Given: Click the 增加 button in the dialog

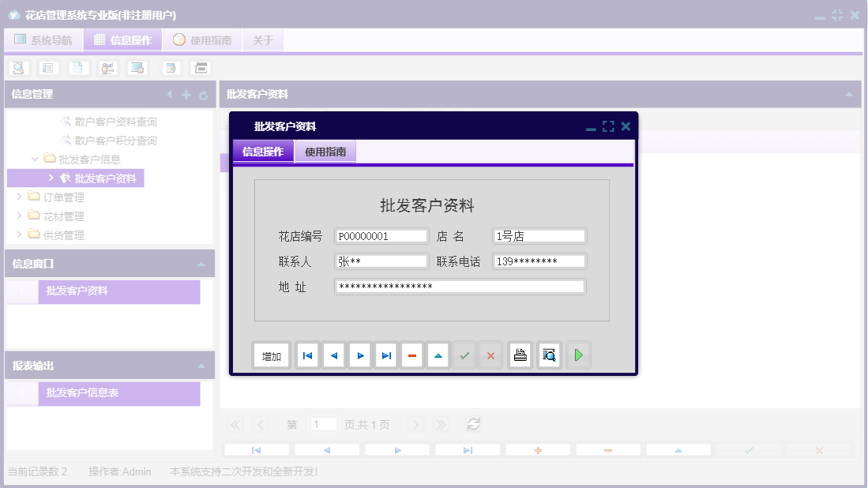Looking at the screenshot, I should [271, 355].
